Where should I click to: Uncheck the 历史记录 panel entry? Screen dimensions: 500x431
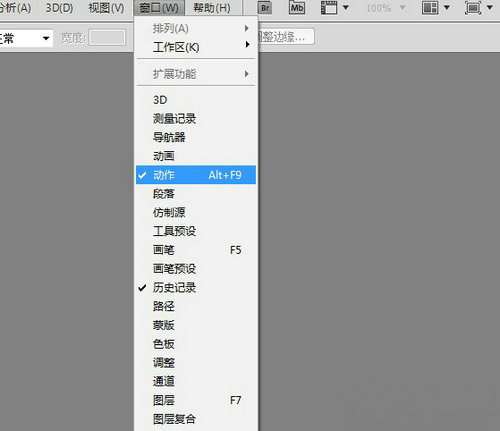[x=196, y=287]
